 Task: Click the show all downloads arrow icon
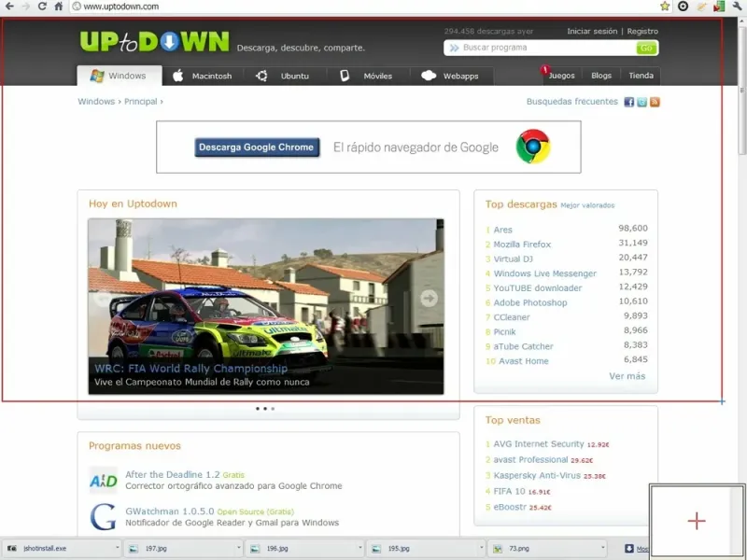628,549
